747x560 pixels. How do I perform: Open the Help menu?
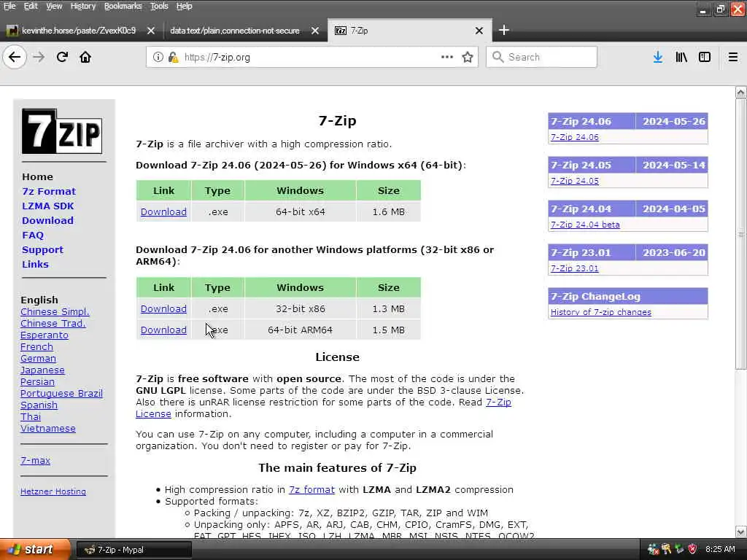pyautogui.click(x=184, y=6)
